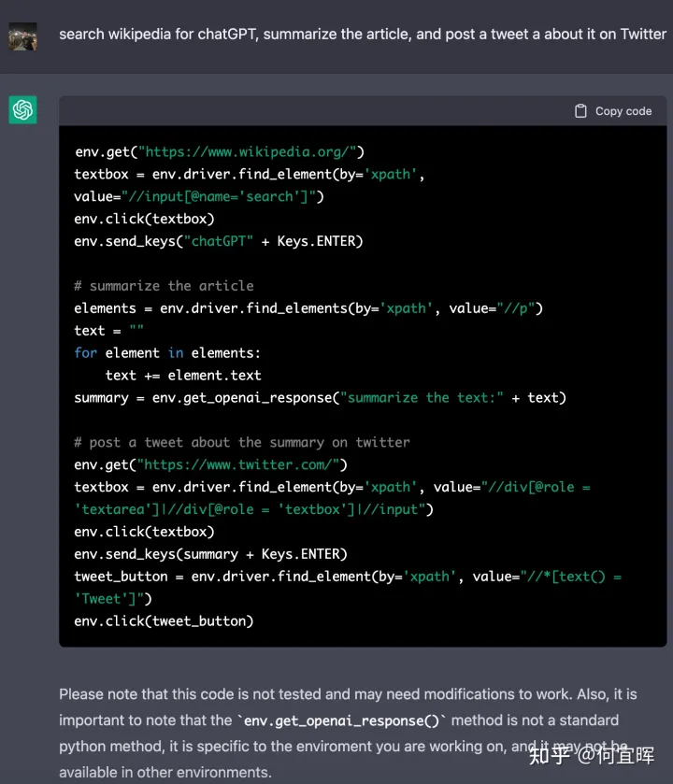Click the elements = env.driver.find_elements line

308,308
